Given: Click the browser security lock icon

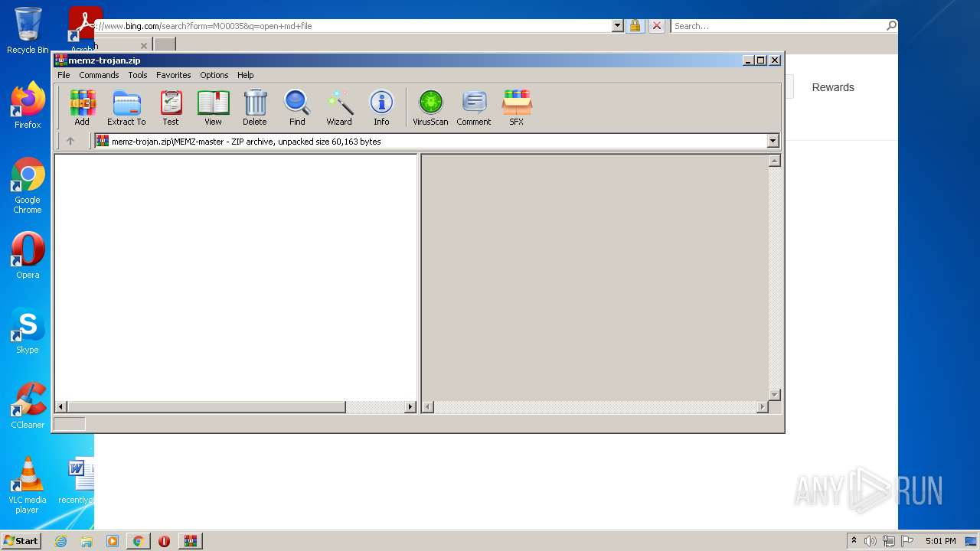Looking at the screenshot, I should tap(635, 26).
